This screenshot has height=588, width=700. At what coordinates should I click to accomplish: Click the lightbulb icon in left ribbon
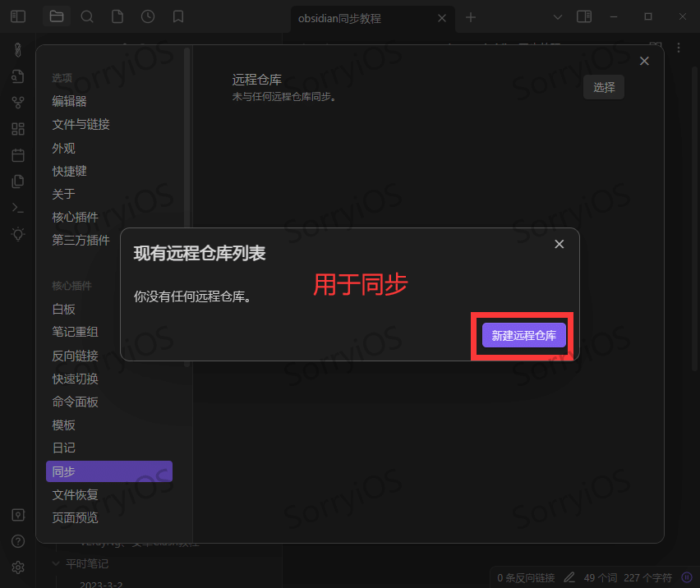[18, 233]
